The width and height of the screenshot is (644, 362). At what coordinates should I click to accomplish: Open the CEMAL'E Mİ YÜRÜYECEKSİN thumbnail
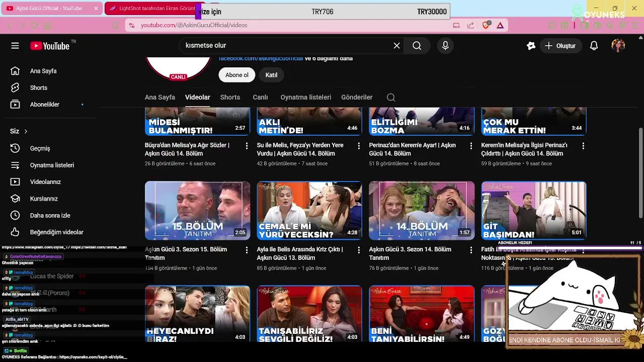309,211
